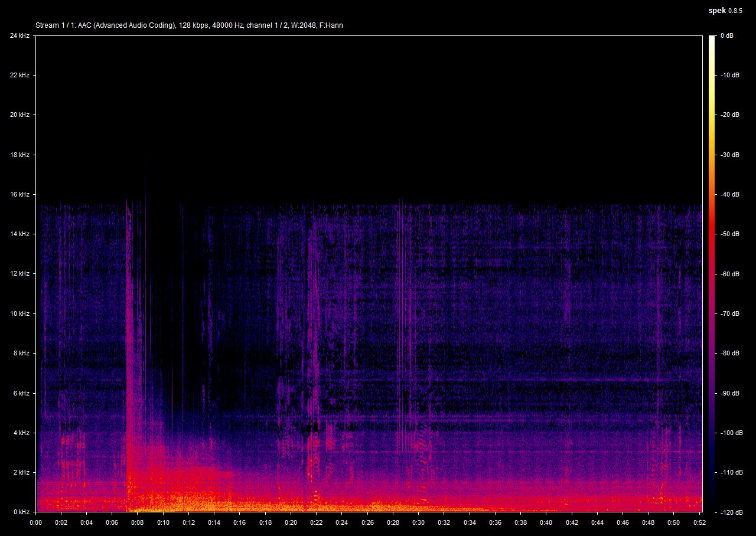Image resolution: width=756 pixels, height=536 pixels.
Task: Click the 10 kHz frequency axis label
Action: 19,313
